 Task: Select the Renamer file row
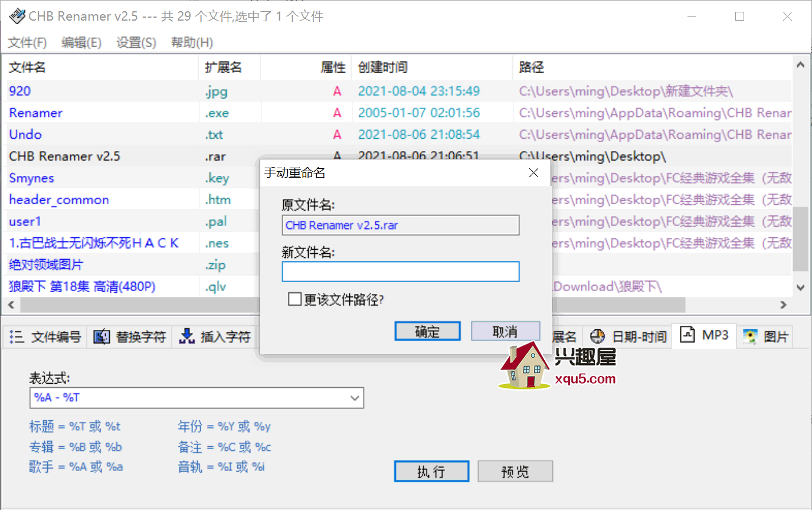pyautogui.click(x=397, y=113)
